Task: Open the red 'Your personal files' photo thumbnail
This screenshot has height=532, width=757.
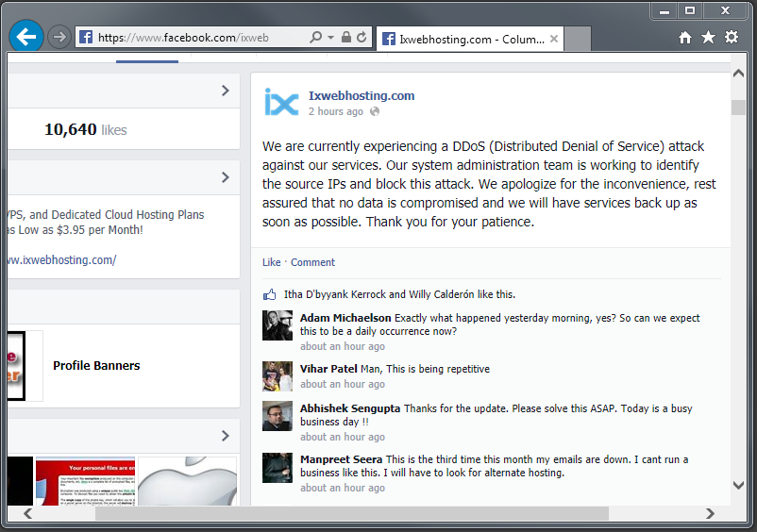Action: [x=86, y=481]
